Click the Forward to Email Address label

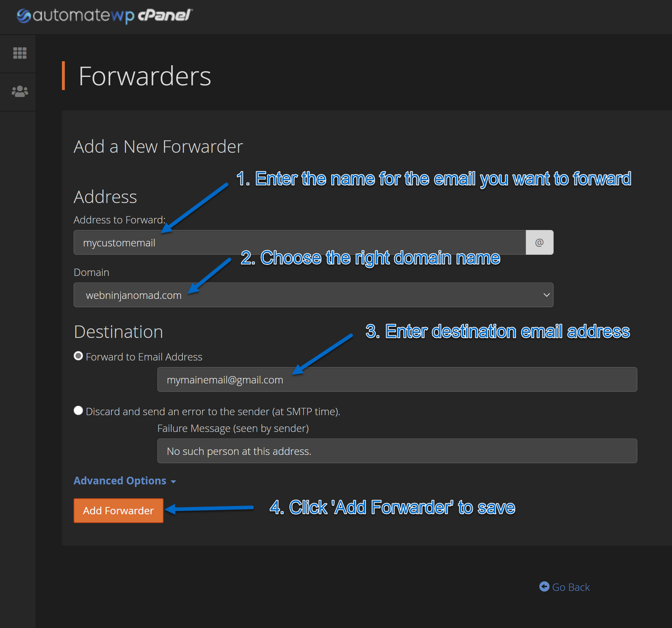tap(144, 357)
